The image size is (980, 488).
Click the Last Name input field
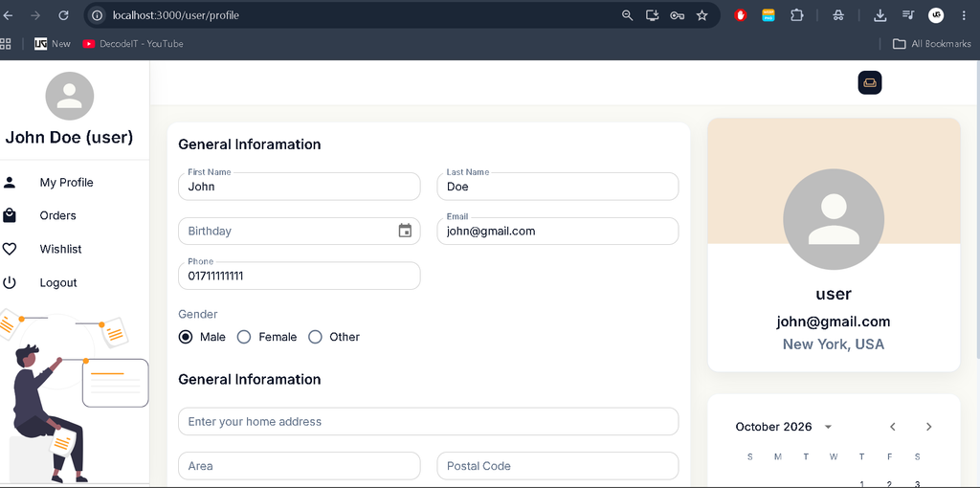click(558, 187)
